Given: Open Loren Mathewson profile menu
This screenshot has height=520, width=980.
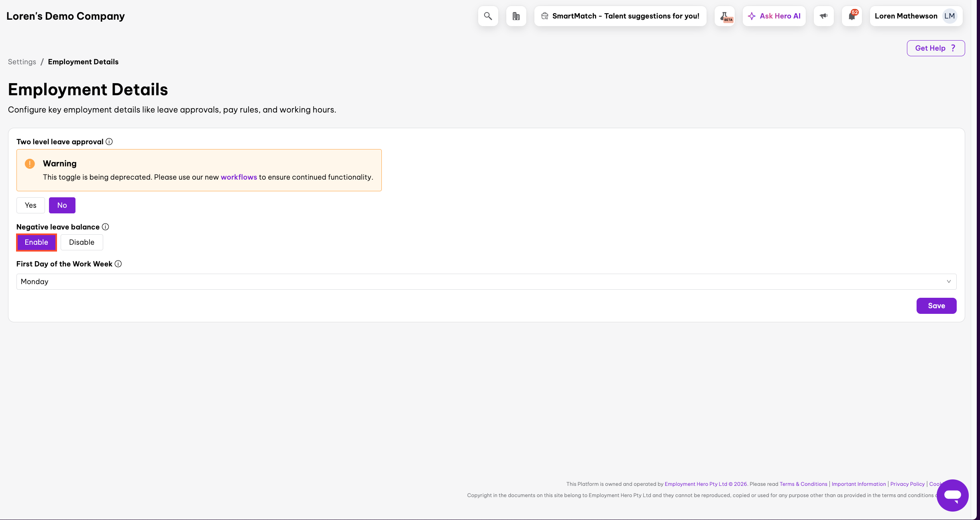Looking at the screenshot, I should tap(916, 16).
